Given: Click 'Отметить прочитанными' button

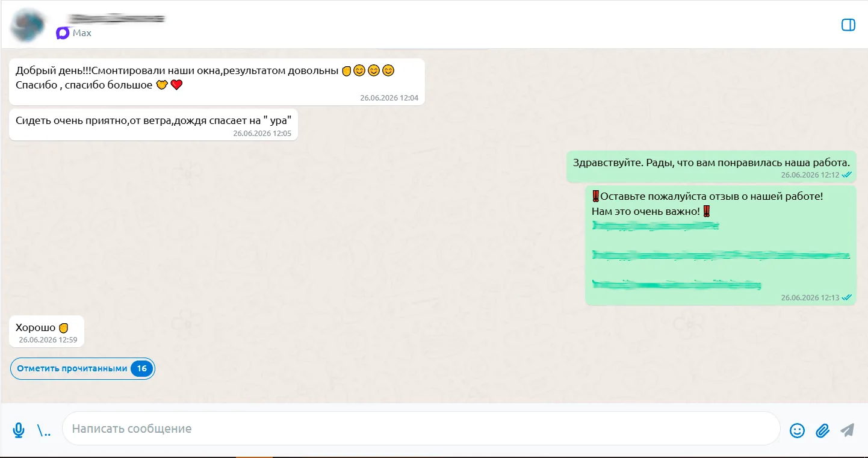Looking at the screenshot, I should tap(82, 369).
